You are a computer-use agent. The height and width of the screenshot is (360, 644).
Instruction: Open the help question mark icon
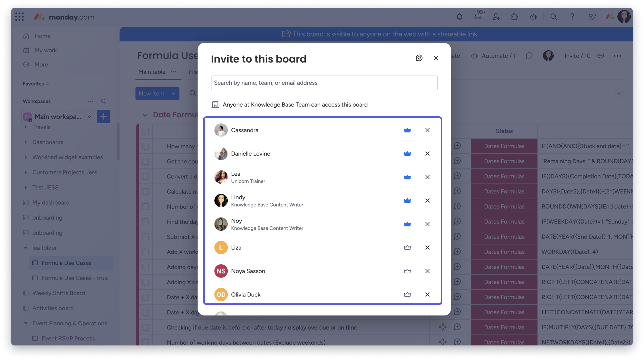[x=572, y=17]
